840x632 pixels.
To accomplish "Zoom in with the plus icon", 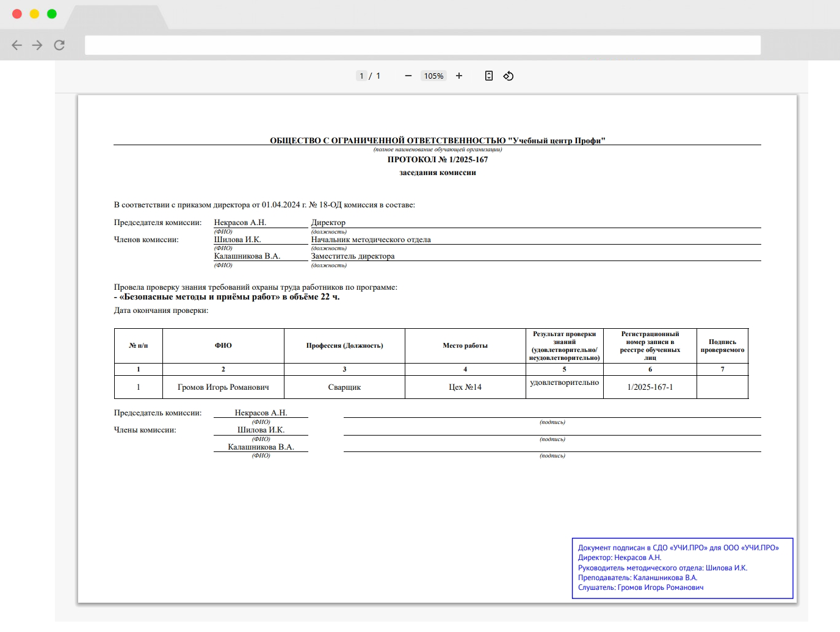I will tap(459, 76).
